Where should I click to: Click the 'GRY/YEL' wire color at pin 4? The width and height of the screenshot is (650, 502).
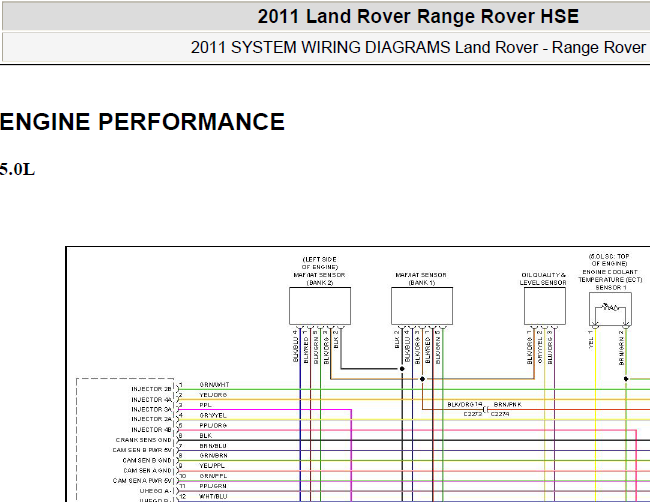tap(213, 415)
